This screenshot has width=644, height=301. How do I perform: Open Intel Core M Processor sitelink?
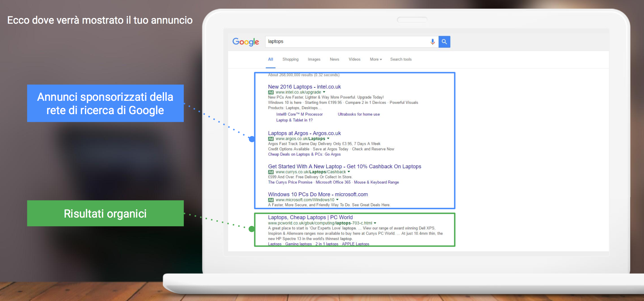click(299, 114)
